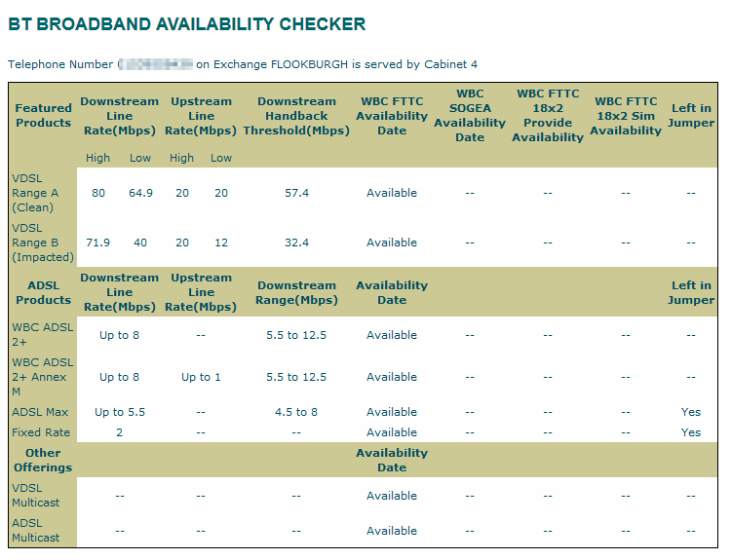
Task: Select the 71.9 downstream high value
Action: (x=97, y=243)
